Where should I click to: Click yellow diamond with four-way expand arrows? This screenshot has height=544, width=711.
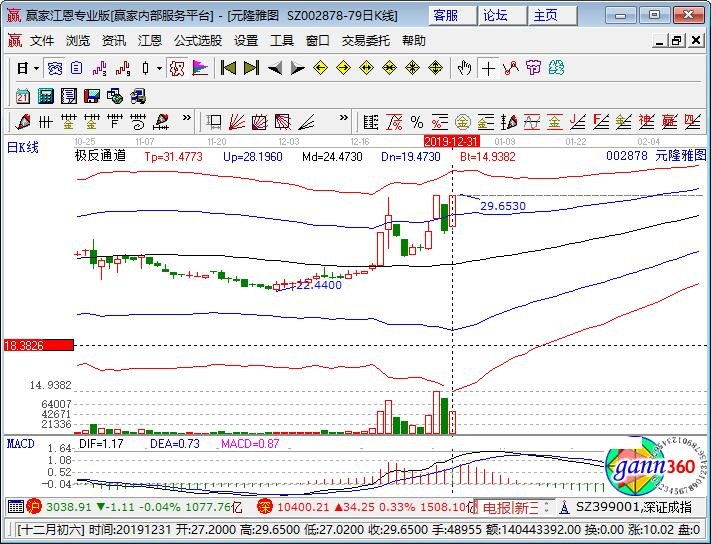click(x=435, y=68)
